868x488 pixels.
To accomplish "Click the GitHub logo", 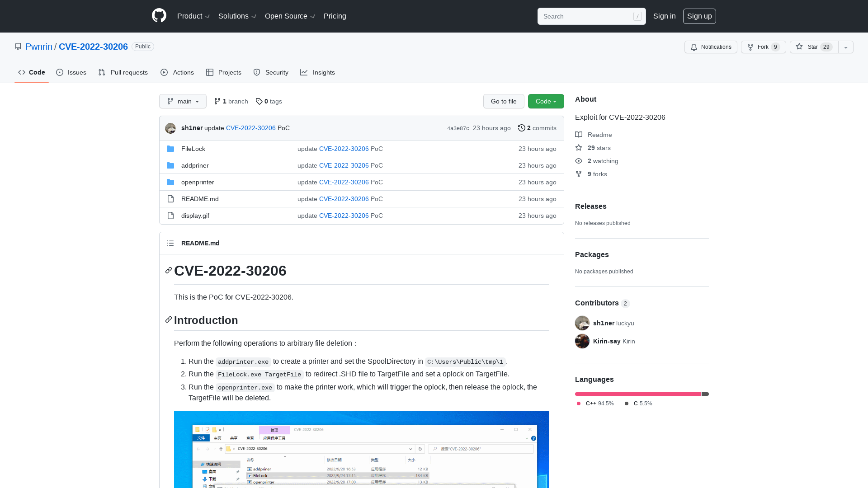I will (159, 16).
